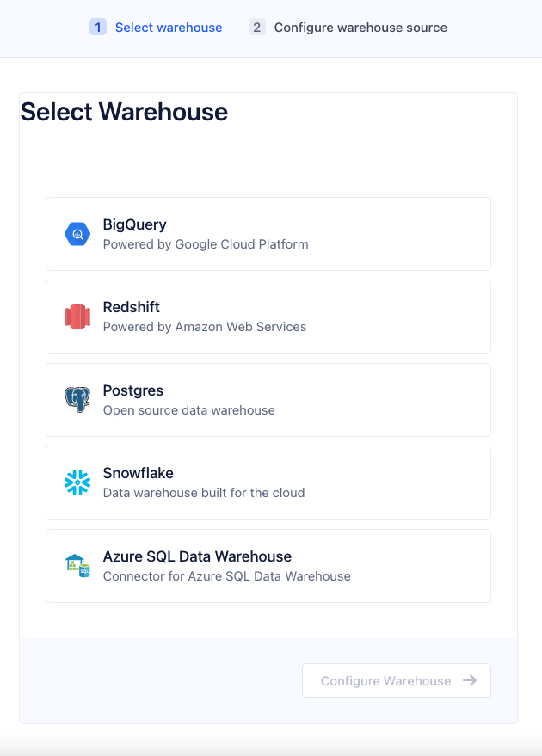Pick the Postgres warehouse title
Viewport: 542px width, 756px height.
pyautogui.click(x=132, y=390)
